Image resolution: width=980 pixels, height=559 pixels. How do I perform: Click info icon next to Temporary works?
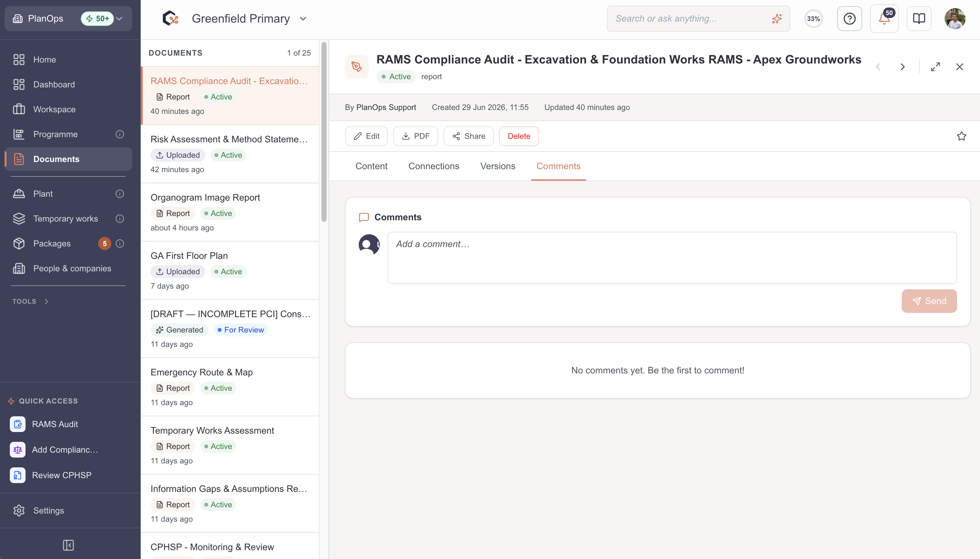point(120,219)
